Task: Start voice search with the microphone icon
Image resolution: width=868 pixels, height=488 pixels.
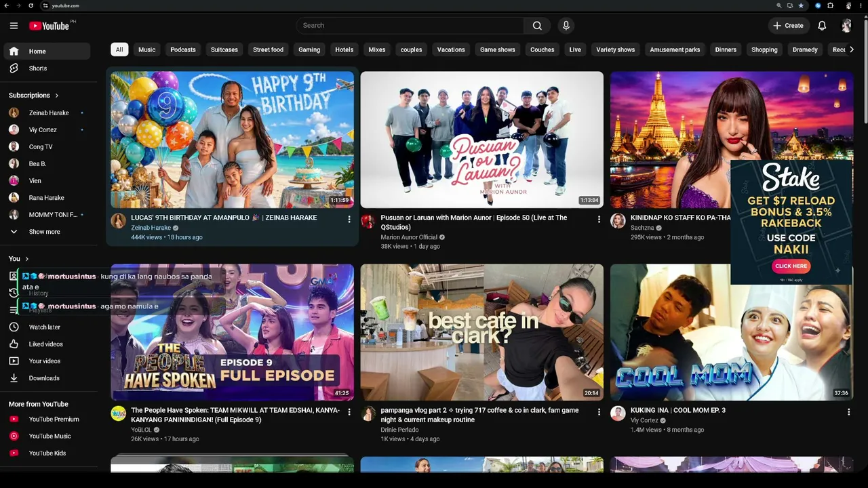Action: pyautogui.click(x=566, y=26)
